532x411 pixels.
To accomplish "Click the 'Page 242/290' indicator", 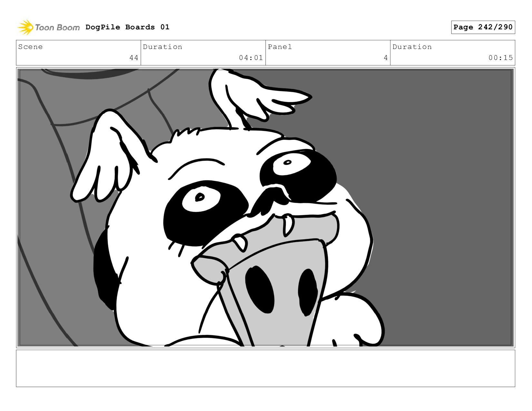I will pos(483,27).
